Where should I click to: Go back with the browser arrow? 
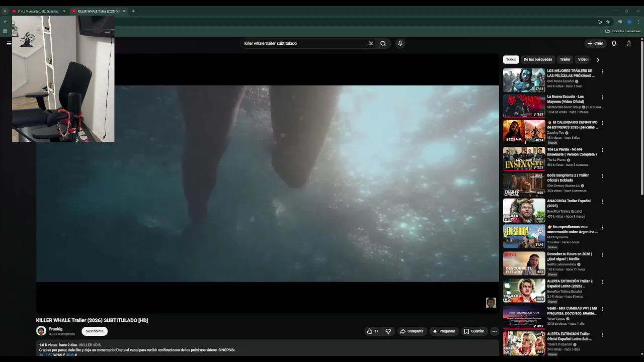click(x=5, y=22)
